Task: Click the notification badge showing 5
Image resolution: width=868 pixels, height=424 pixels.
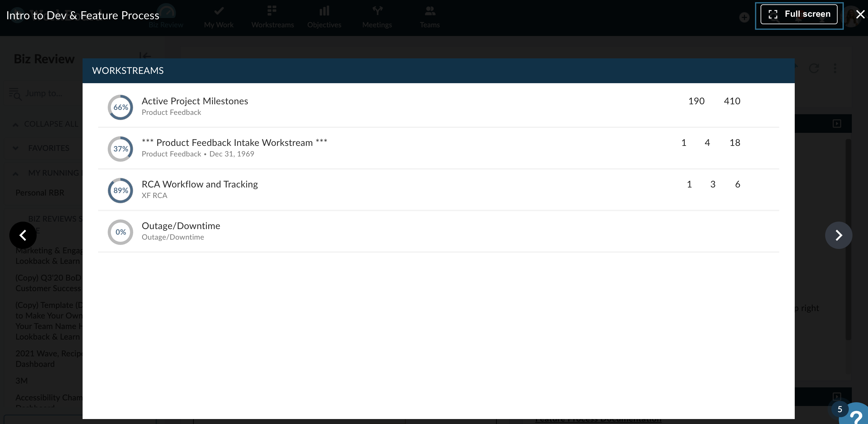Action: tap(840, 409)
